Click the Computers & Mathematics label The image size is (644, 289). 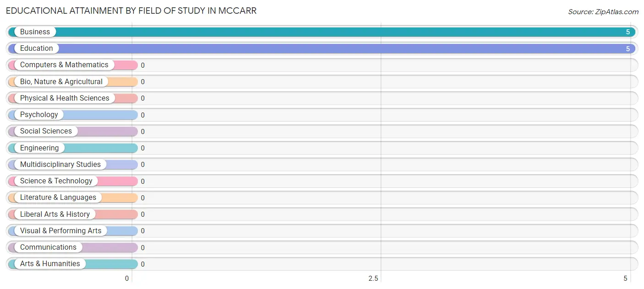(64, 65)
